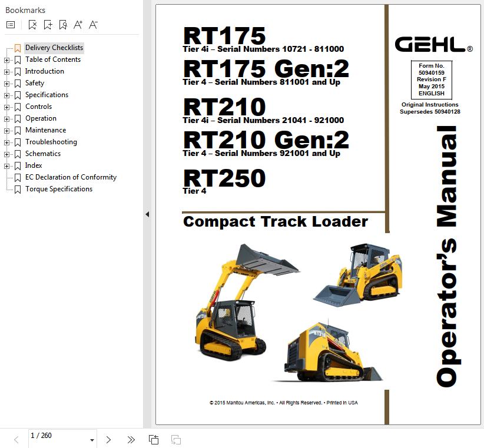Viewport: 484px width, 448px height.
Task: Go to next page arrow
Action: tap(108, 440)
